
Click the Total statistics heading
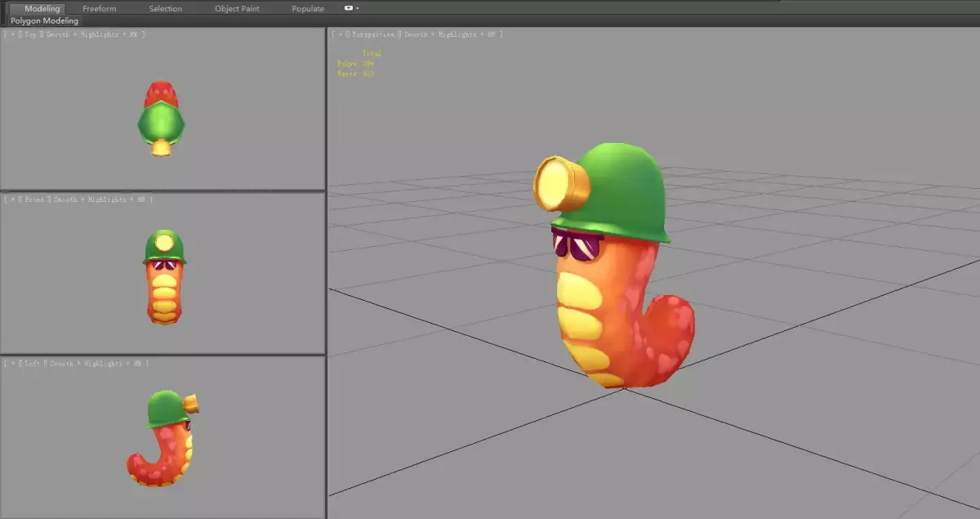pyautogui.click(x=372, y=53)
